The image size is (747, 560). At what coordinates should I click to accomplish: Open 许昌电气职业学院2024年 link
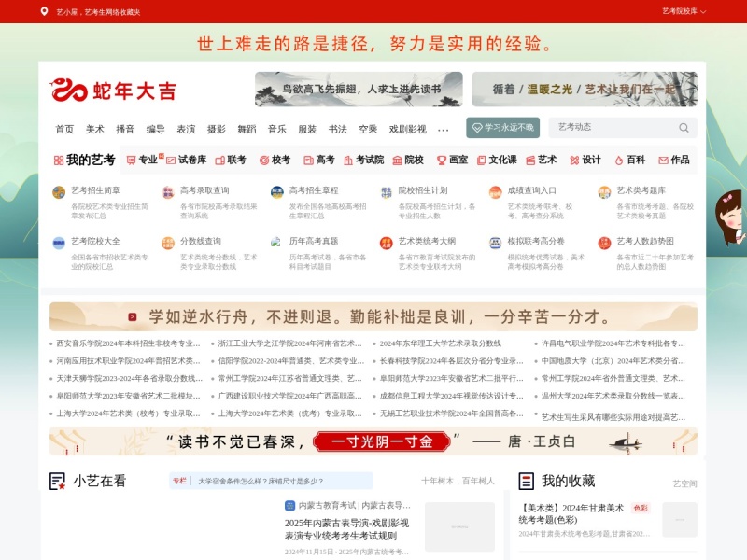(613, 343)
